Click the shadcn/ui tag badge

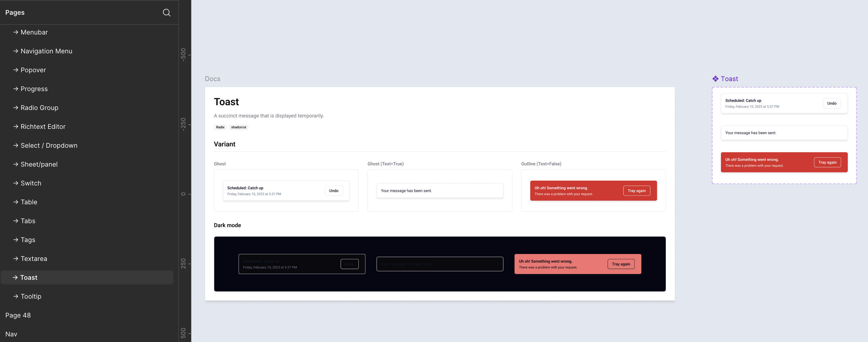(x=238, y=127)
